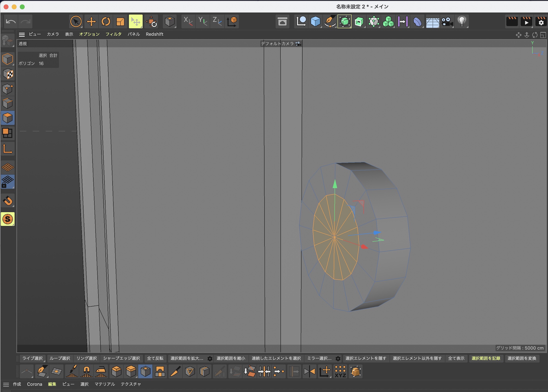Select the Scale tool
548x392 pixels.
click(120, 21)
